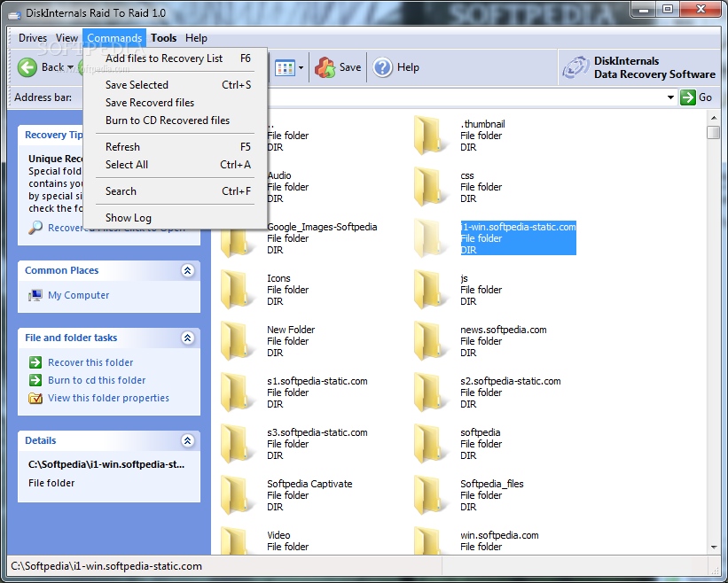Collapse the Common Places panel
The width and height of the screenshot is (728, 583).
point(188,270)
